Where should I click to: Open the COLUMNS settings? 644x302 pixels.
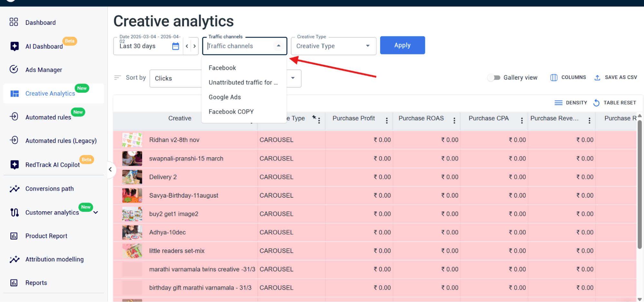pyautogui.click(x=568, y=77)
